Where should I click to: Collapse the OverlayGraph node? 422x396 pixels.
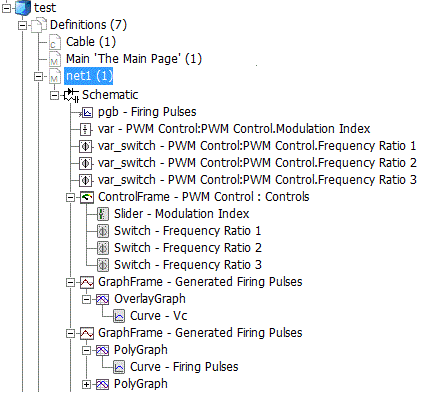[x=86, y=300]
